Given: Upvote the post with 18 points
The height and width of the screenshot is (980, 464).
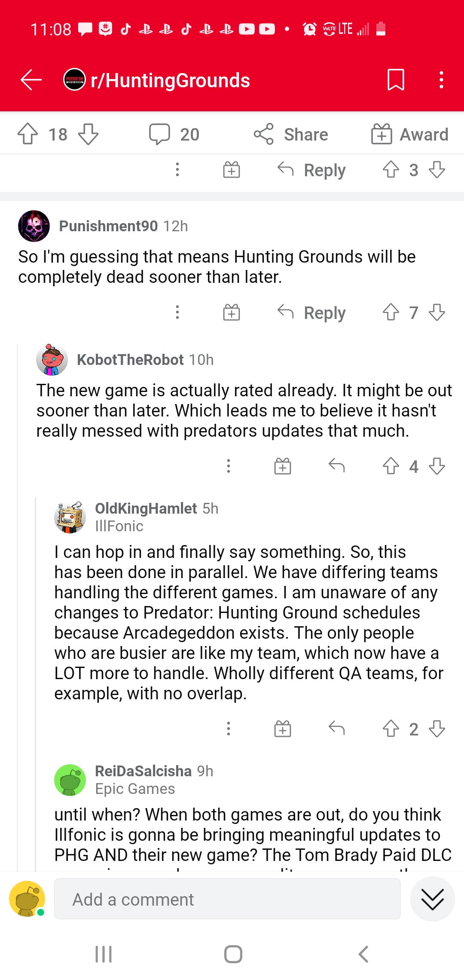Looking at the screenshot, I should coord(28,134).
